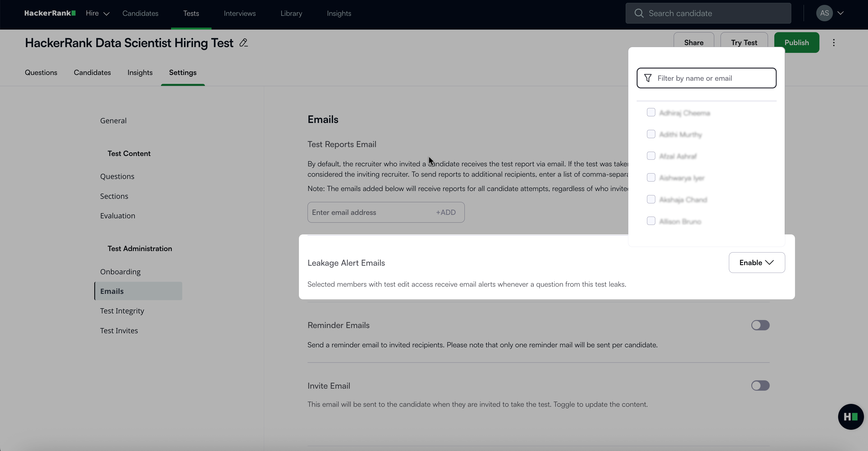Click +ADD next to the email field

(445, 212)
